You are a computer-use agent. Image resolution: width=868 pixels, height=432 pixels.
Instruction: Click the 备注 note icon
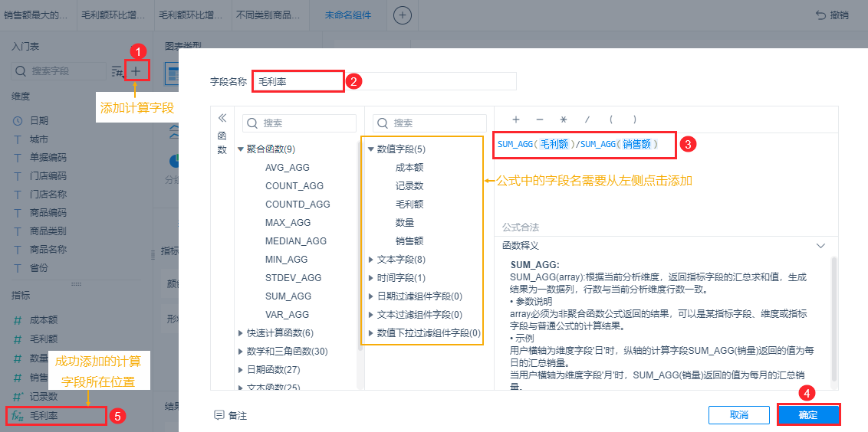coord(219,415)
